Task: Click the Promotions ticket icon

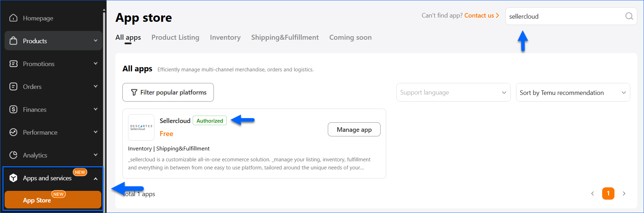Action: pyautogui.click(x=13, y=64)
